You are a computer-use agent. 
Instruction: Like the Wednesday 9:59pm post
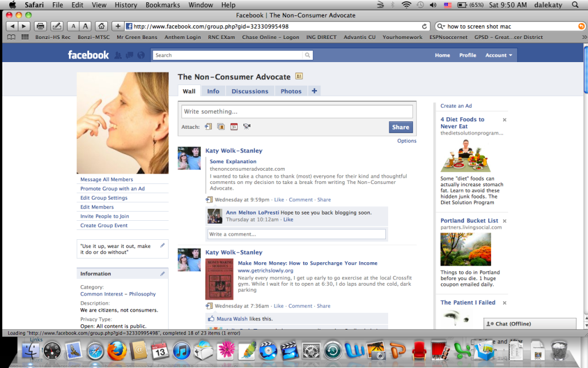pos(279,200)
